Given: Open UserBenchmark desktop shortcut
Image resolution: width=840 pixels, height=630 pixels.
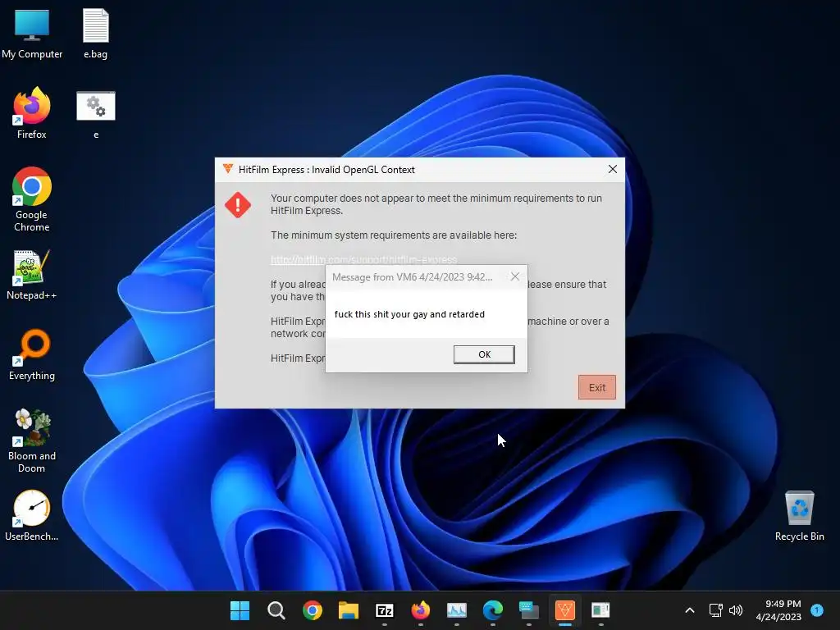Looking at the screenshot, I should pos(32,515).
